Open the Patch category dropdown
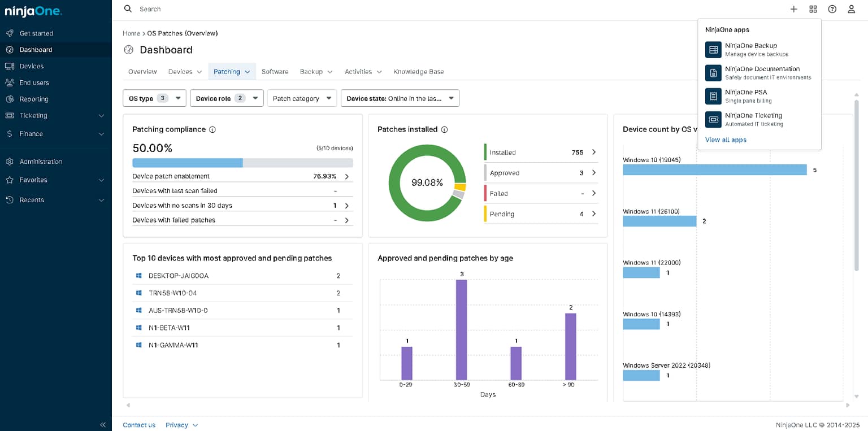The height and width of the screenshot is (431, 868). click(x=302, y=98)
